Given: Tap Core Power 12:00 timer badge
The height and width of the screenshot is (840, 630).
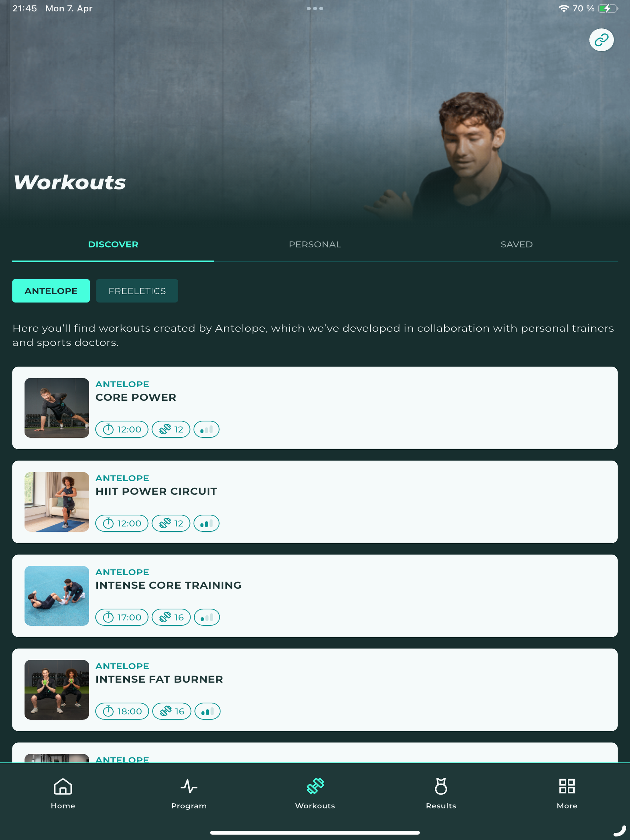Looking at the screenshot, I should click(x=122, y=429).
